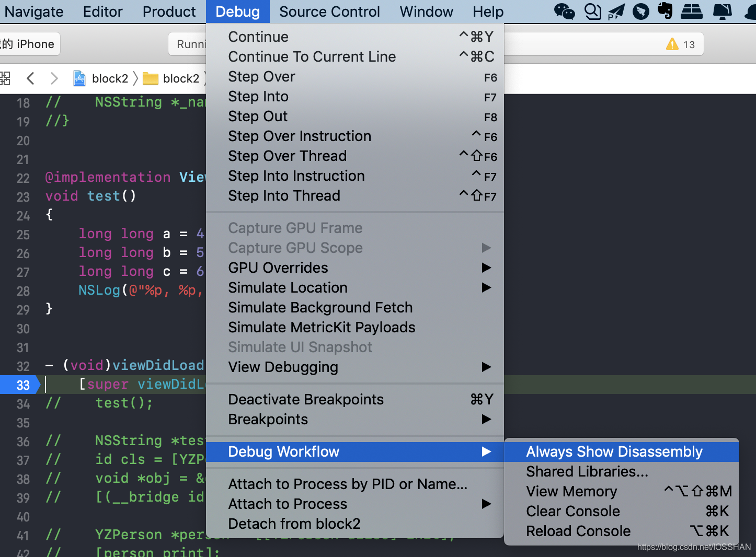Click commented 'test();' on line 34
Image resolution: width=756 pixels, height=557 pixels.
coord(124,403)
